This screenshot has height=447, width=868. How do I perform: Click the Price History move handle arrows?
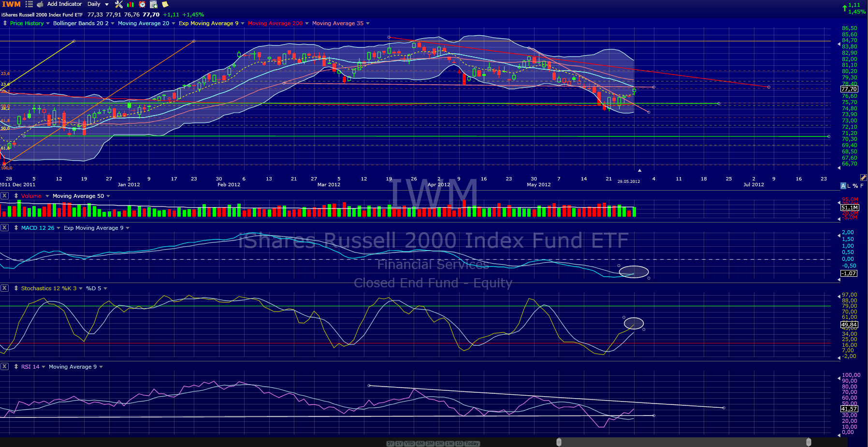[5, 23]
